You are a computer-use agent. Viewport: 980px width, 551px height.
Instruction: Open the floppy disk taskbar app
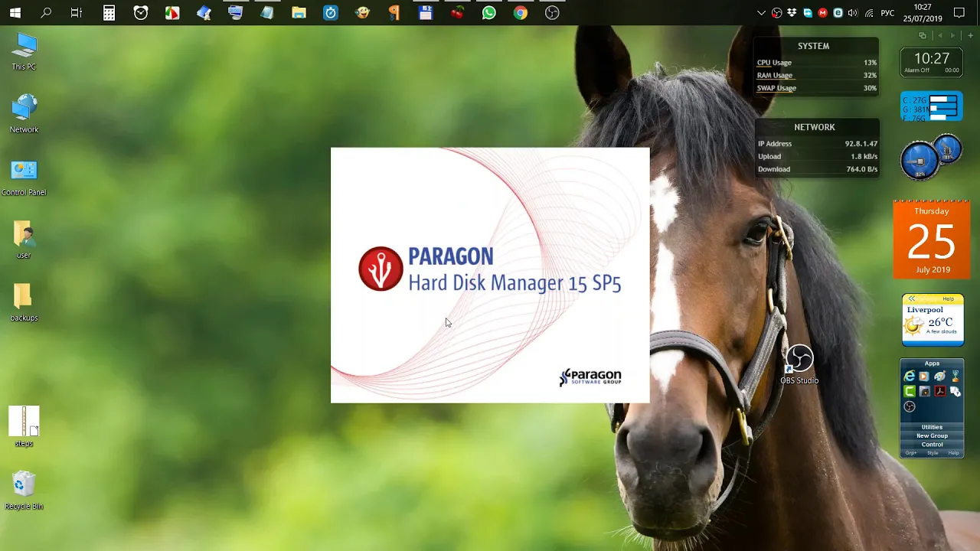(x=426, y=13)
